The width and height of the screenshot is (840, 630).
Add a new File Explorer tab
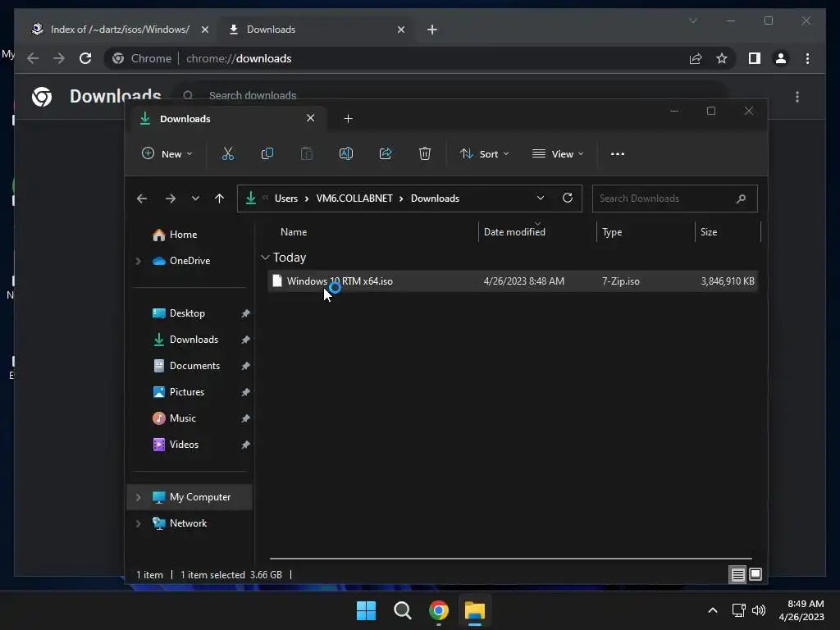pos(348,118)
